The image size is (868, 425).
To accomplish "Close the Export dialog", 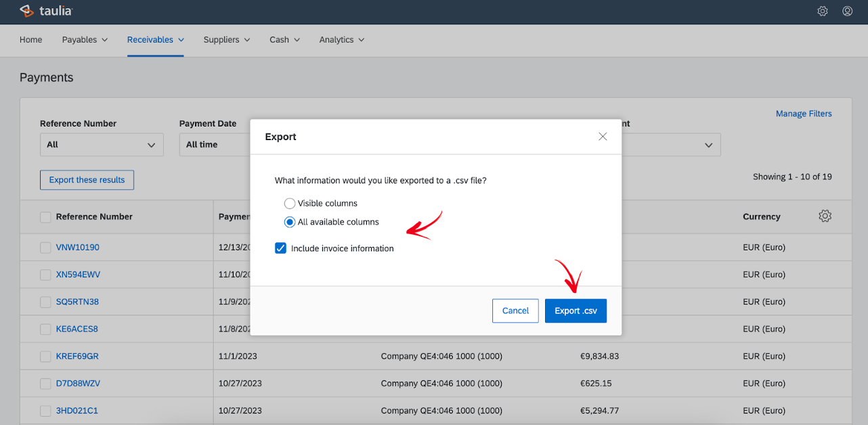I will click(x=603, y=137).
